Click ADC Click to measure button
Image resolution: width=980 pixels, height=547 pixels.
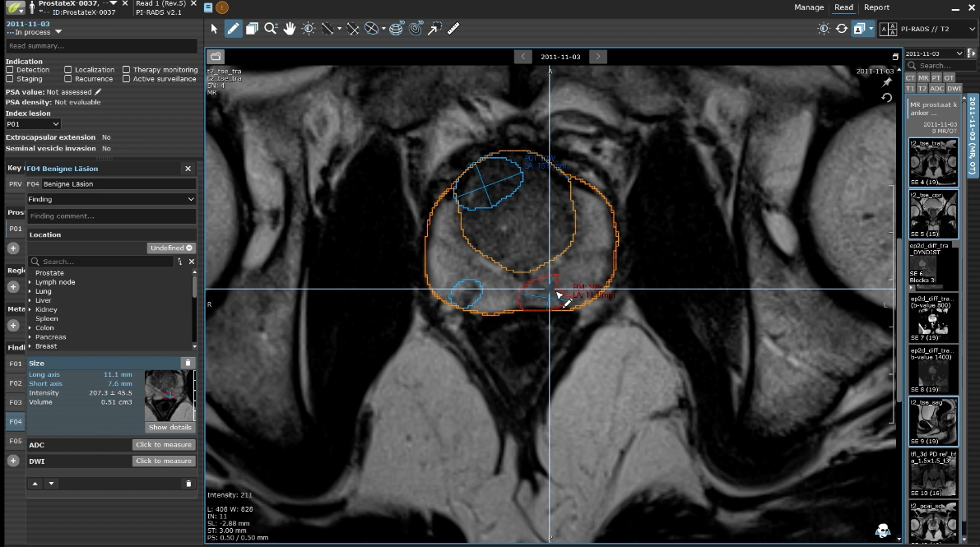[x=164, y=444]
